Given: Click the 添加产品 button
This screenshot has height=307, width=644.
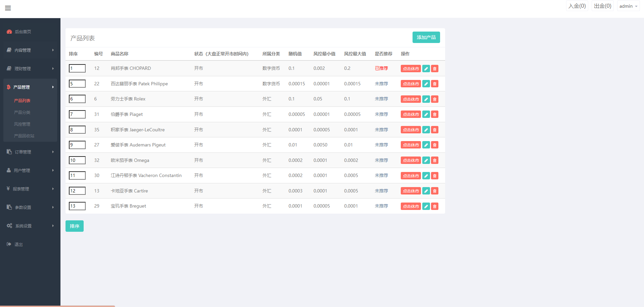Looking at the screenshot, I should (426, 37).
